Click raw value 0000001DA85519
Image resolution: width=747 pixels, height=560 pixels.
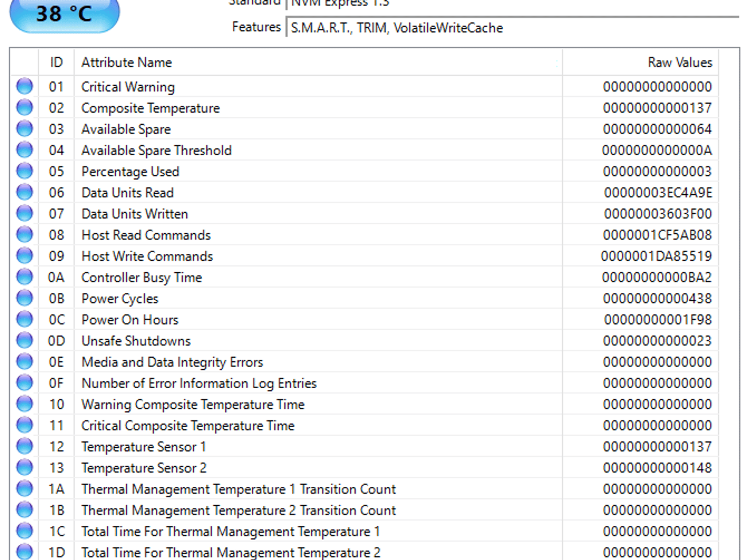coord(657,256)
